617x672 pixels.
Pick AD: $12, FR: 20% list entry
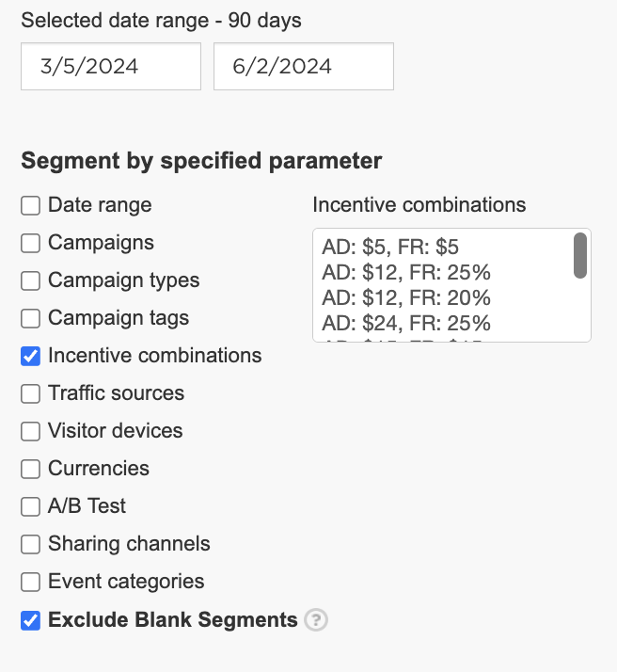tap(443, 297)
